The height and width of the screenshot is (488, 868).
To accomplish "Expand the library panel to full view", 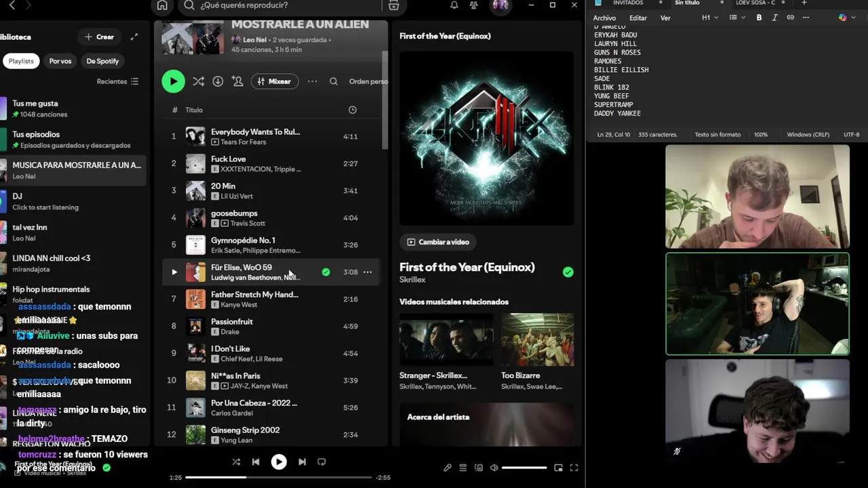I will 134,37.
